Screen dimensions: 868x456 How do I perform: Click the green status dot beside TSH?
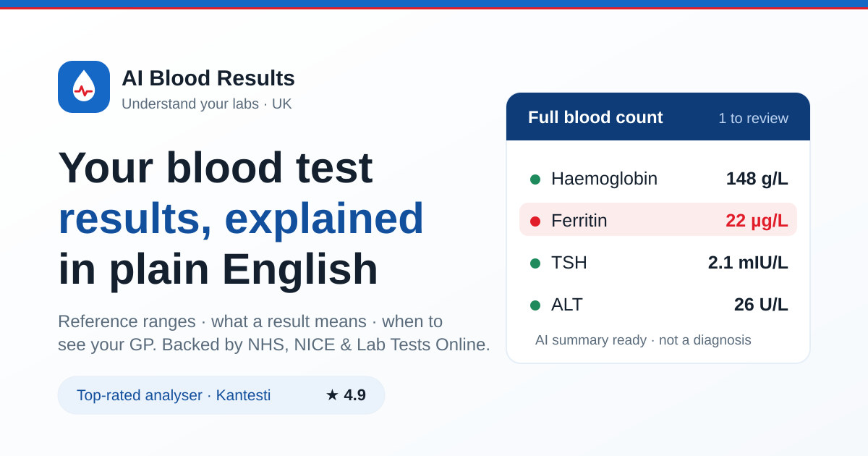pos(535,263)
